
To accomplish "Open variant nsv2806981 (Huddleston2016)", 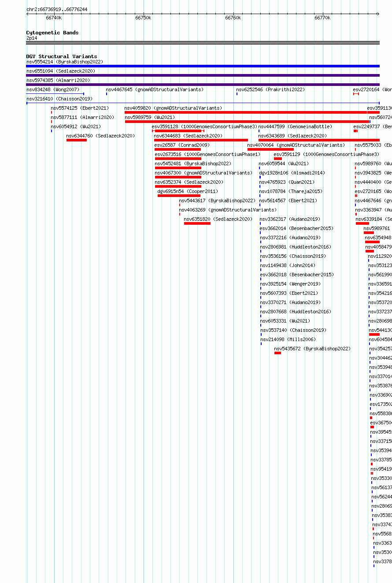I will pyautogui.click(x=296, y=247).
